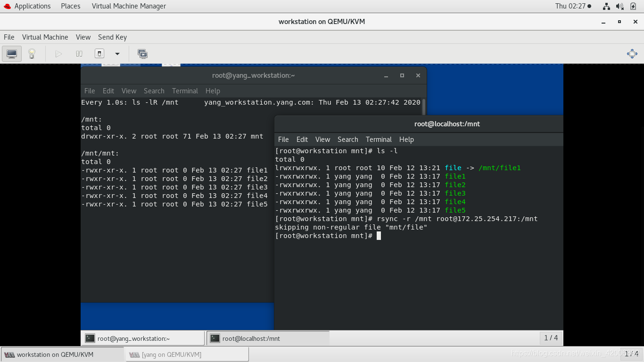The width and height of the screenshot is (644, 362).
Task: Click guest workspace switcher 1 / 4
Action: tap(551, 338)
